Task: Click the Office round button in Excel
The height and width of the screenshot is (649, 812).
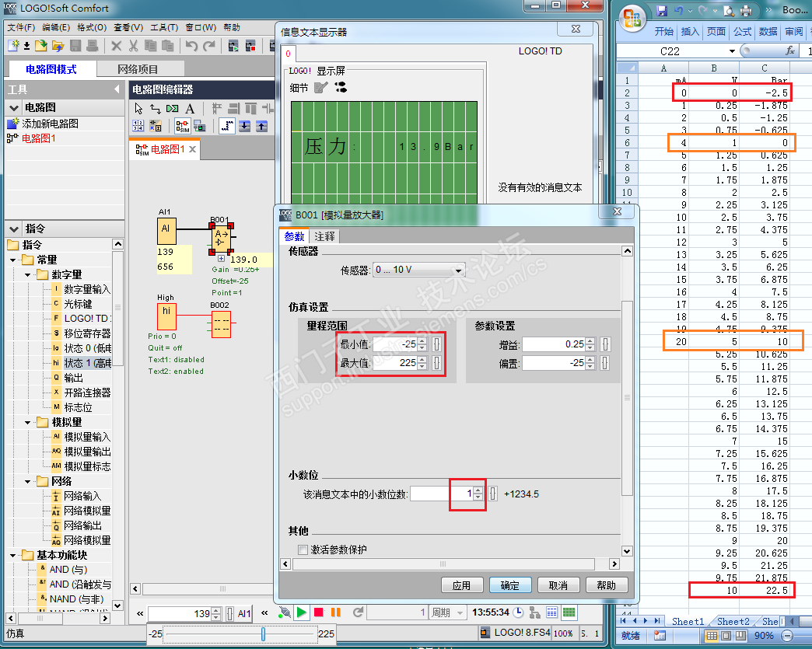Action: pyautogui.click(x=632, y=18)
